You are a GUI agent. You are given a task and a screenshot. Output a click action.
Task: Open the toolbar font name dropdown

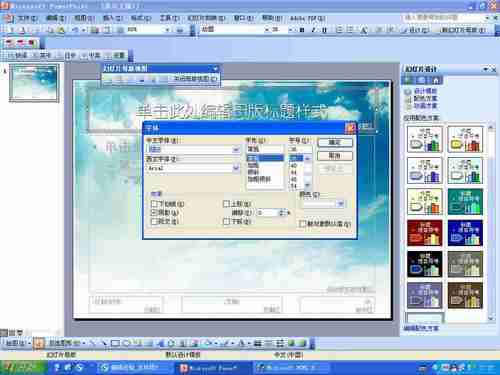(267, 30)
